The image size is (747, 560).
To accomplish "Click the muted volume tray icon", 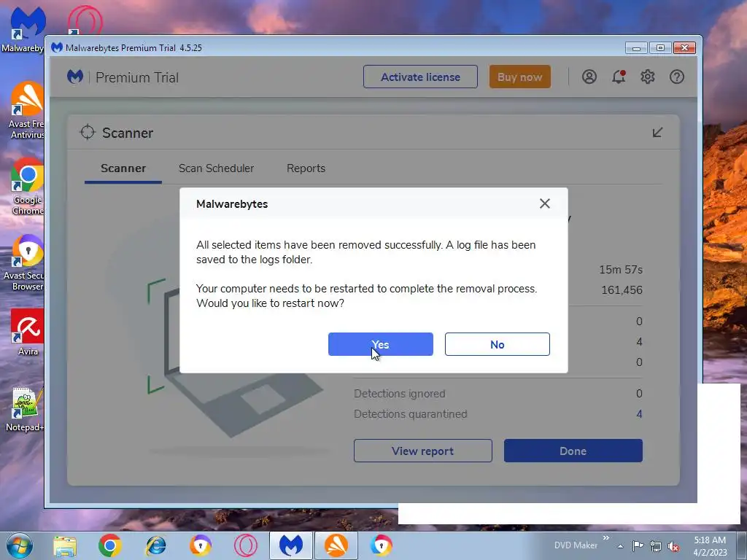I will [673, 547].
